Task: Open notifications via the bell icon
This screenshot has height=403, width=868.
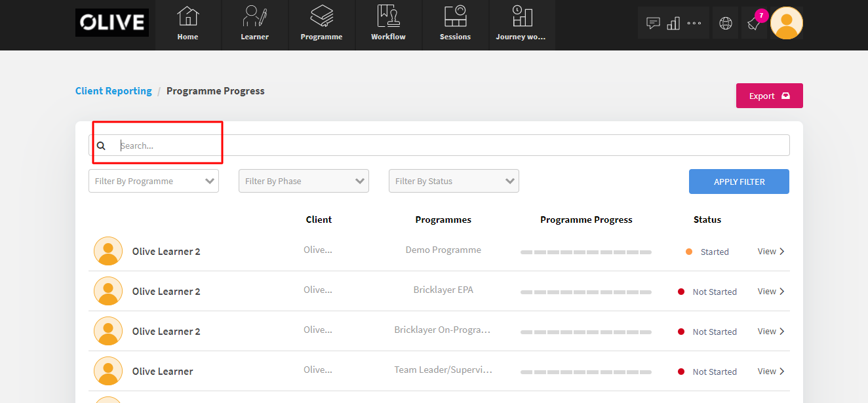Action: [x=753, y=25]
